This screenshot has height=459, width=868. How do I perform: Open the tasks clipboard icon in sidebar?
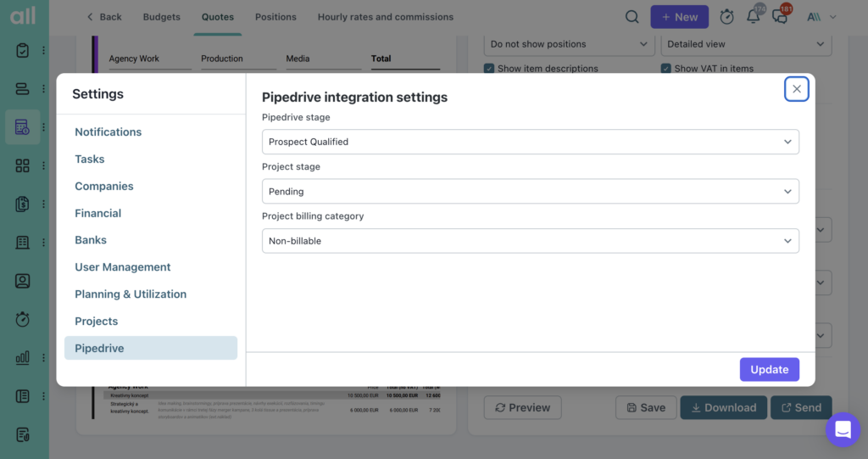(22, 50)
